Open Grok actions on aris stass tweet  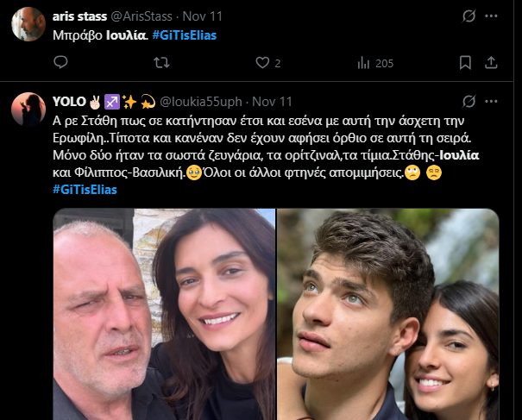tap(469, 16)
